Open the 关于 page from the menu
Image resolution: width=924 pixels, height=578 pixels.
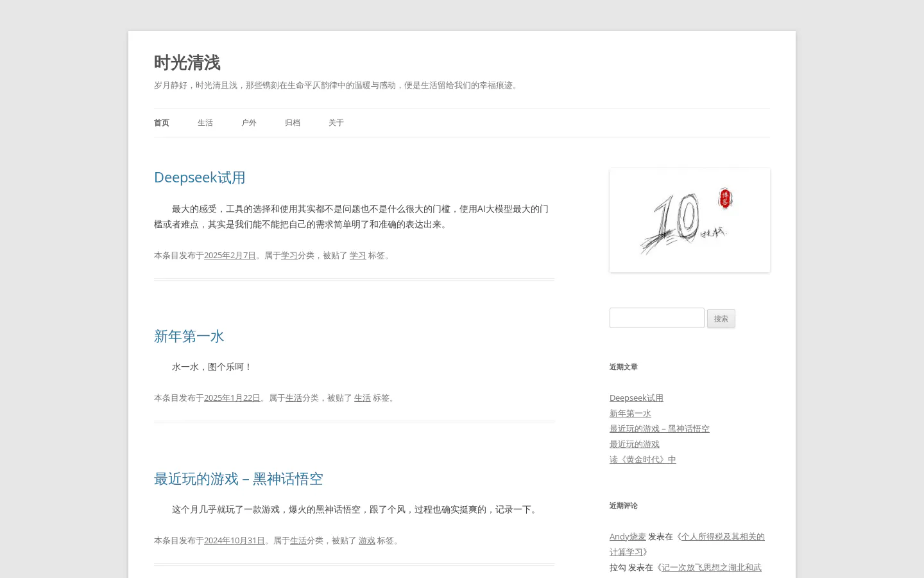[336, 123]
